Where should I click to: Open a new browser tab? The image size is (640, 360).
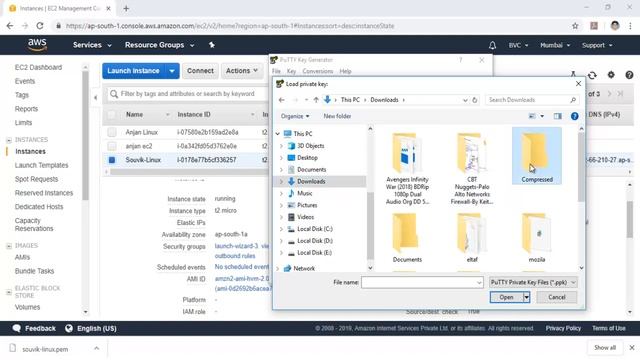pyautogui.click(x=126, y=8)
